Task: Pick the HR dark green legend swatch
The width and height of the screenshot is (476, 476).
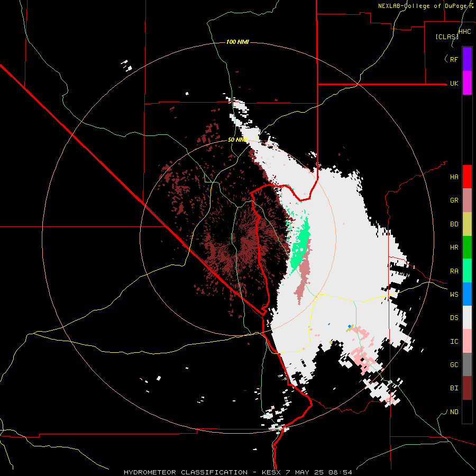Action: tap(467, 248)
